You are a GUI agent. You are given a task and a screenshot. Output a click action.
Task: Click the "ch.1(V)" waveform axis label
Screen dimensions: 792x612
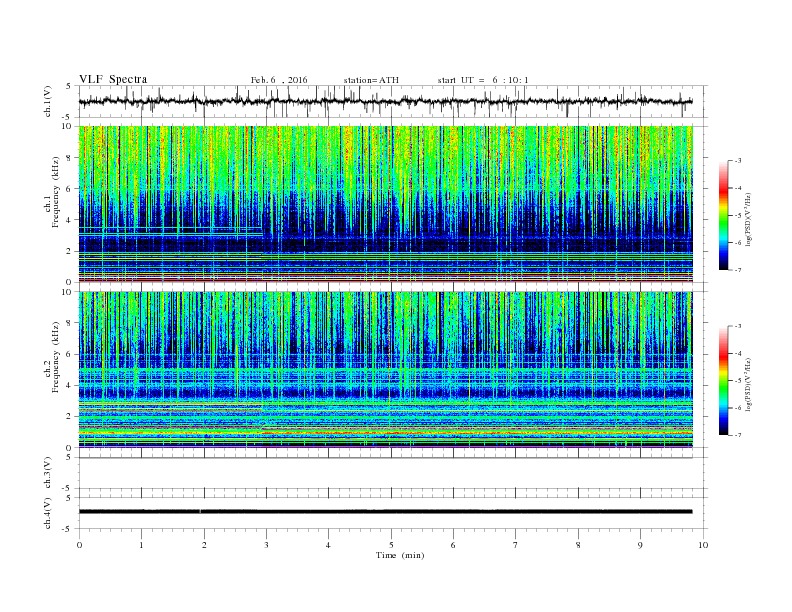[x=48, y=101]
